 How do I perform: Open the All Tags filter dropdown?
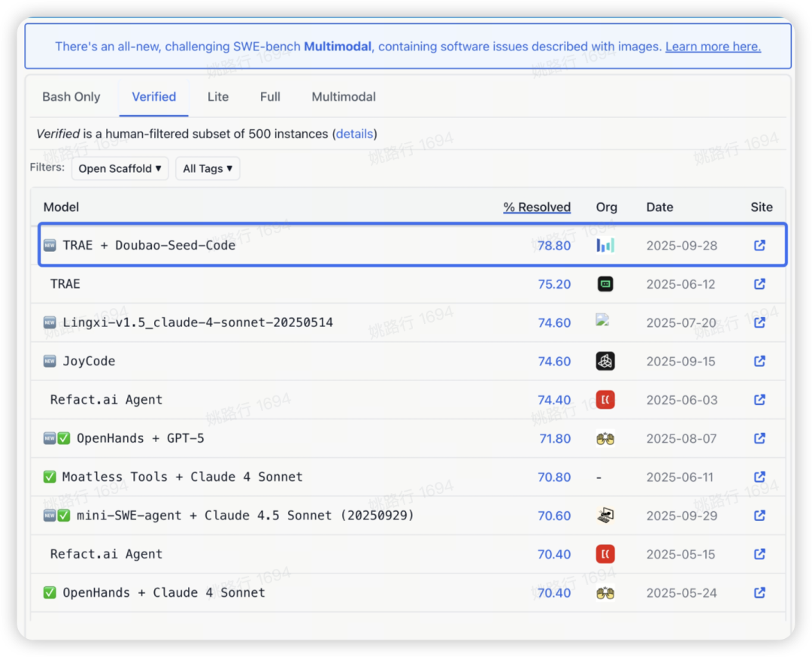(208, 168)
